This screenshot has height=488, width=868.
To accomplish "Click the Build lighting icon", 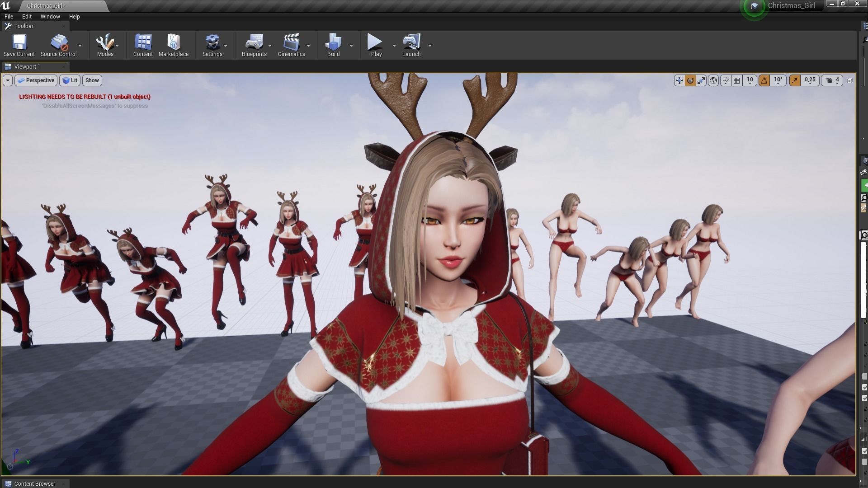I will click(x=333, y=42).
